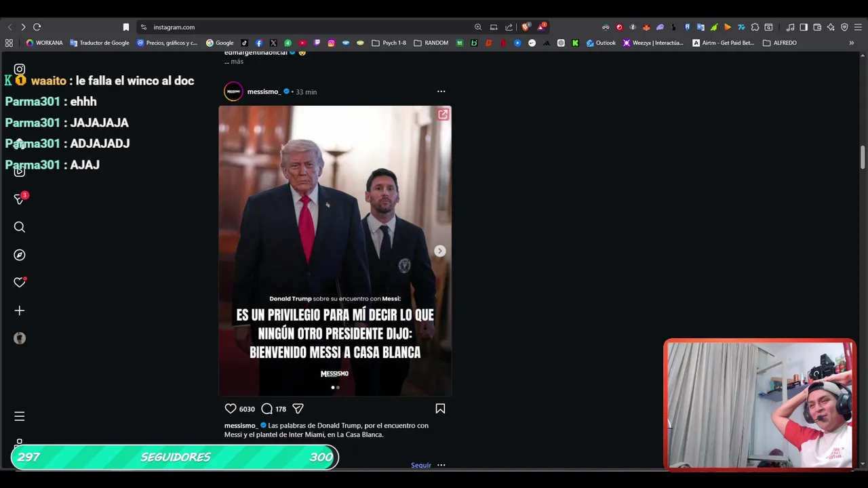Click the page vertical scrollbar thumb
The height and width of the screenshot is (488, 868).
(863, 157)
